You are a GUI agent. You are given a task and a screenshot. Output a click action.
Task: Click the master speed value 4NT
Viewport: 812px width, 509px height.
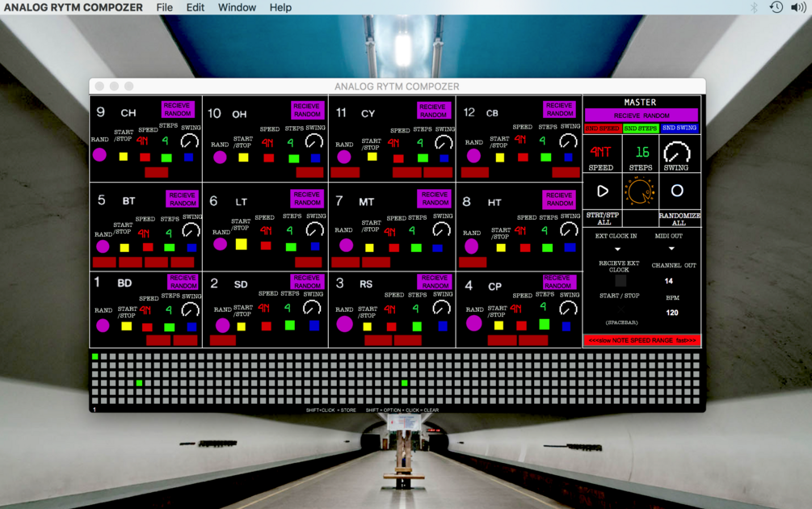(x=600, y=152)
